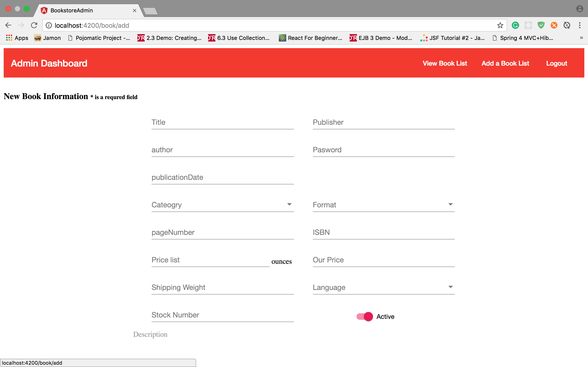Click the site info icon
The image size is (588, 367).
tap(49, 25)
